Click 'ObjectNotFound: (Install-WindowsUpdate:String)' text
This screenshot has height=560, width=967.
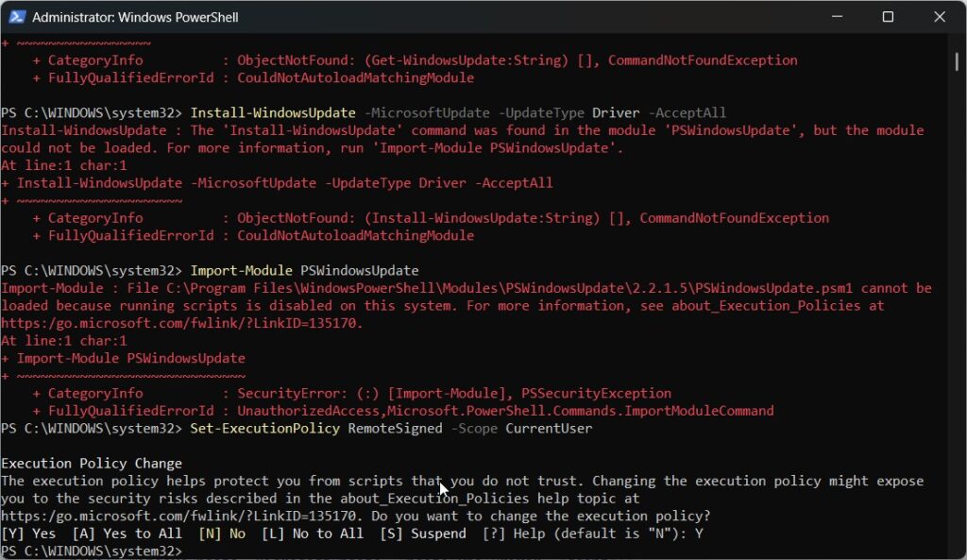coord(418,218)
